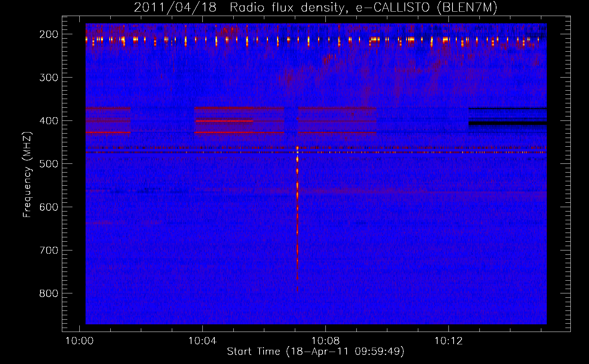Click the 10:08 time tick label
Screen dimensions: 589x364
point(325,341)
